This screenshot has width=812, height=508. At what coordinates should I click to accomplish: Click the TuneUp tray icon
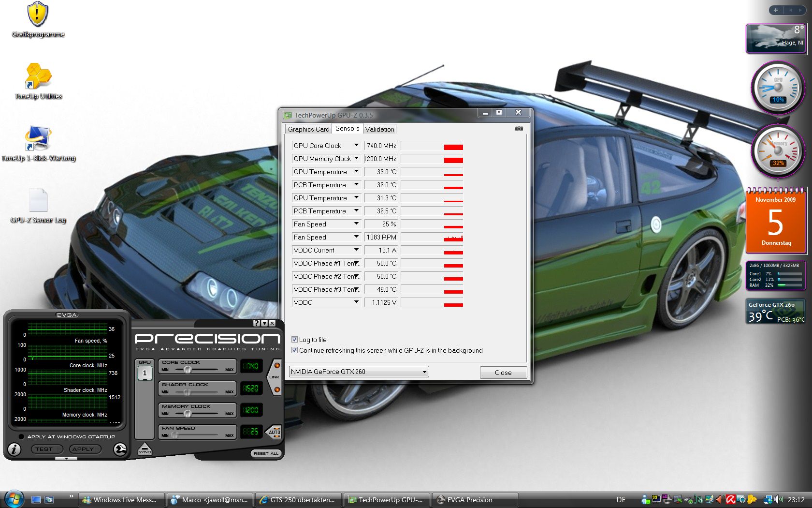(752, 500)
